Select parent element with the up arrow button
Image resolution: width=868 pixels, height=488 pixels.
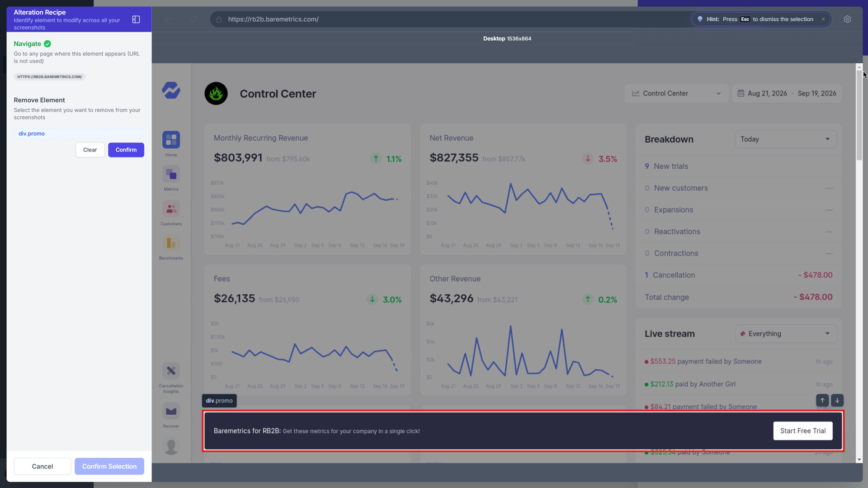point(822,400)
